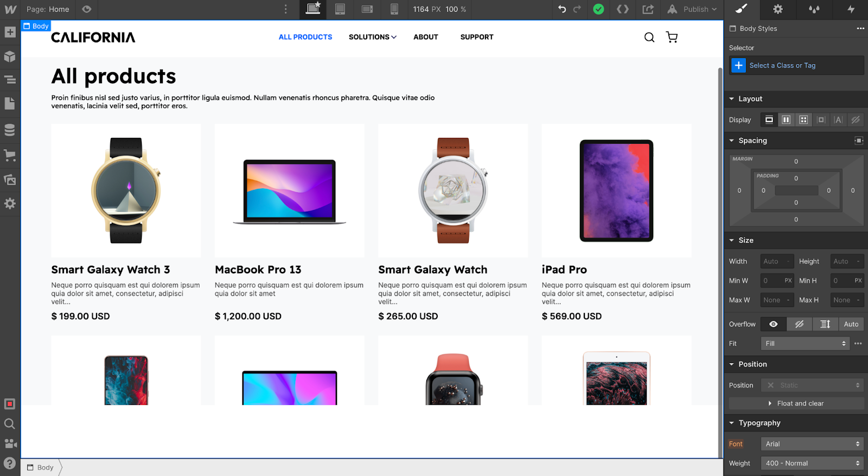This screenshot has height=476, width=868.
Task: Switch to the Interactions lightning tab
Action: tap(851, 9)
